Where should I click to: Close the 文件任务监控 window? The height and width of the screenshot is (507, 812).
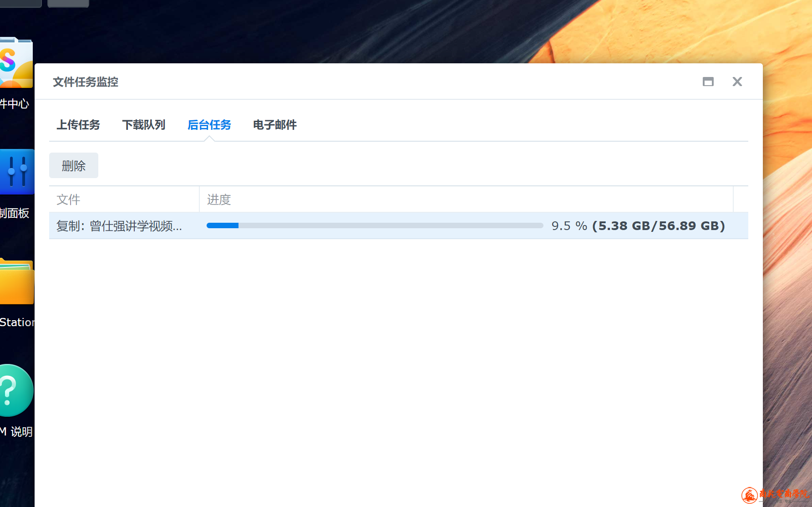coord(737,82)
